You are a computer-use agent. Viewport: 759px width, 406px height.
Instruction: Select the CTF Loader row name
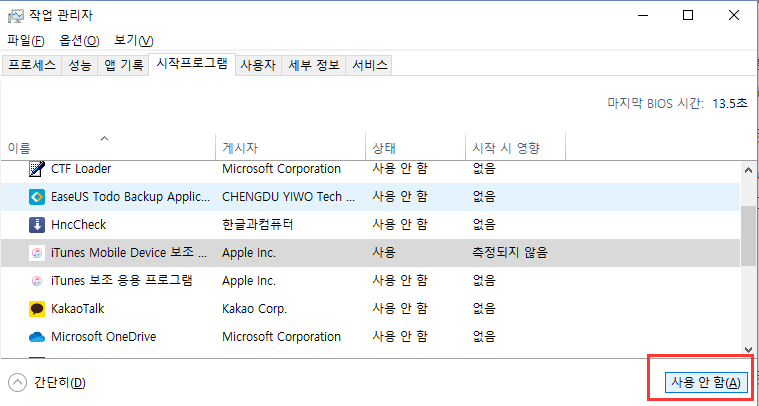pos(81,169)
